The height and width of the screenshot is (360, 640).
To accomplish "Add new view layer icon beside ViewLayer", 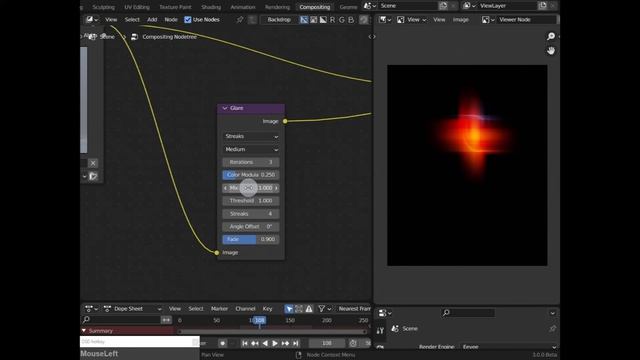I will click(x=542, y=6).
